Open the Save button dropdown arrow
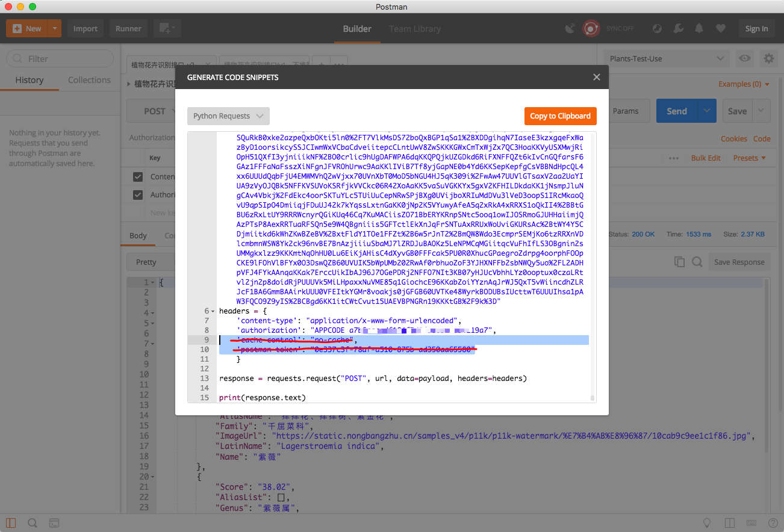The height and width of the screenshot is (532, 784). point(762,111)
